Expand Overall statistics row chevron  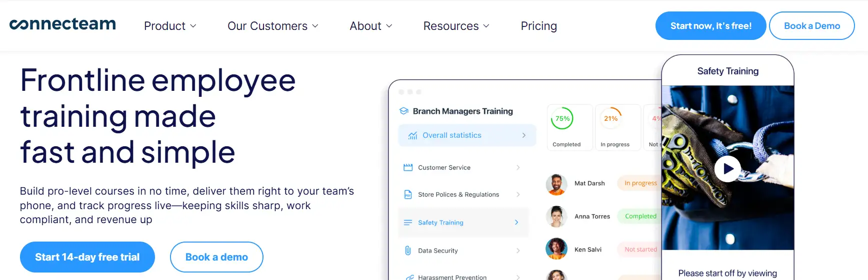(523, 135)
